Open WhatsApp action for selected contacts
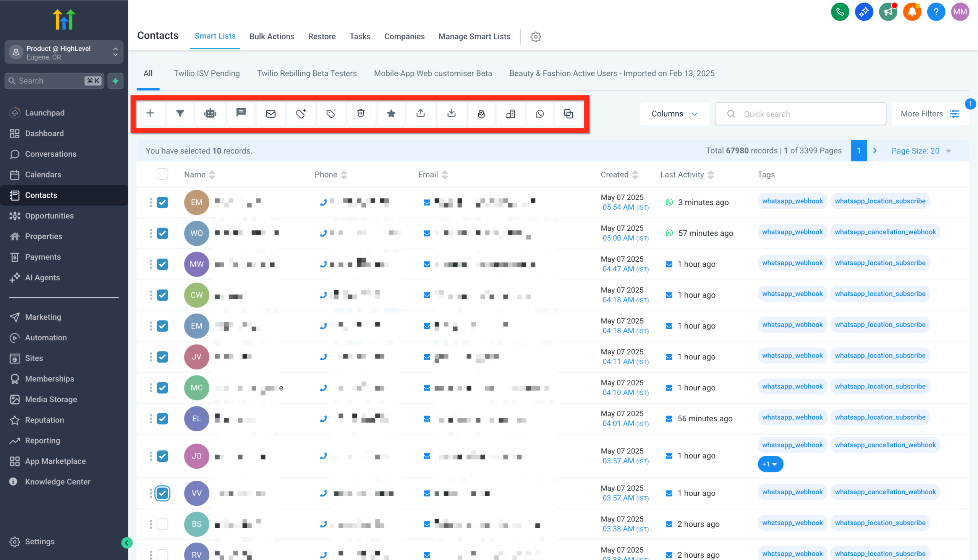Image resolution: width=978 pixels, height=560 pixels. (x=540, y=113)
